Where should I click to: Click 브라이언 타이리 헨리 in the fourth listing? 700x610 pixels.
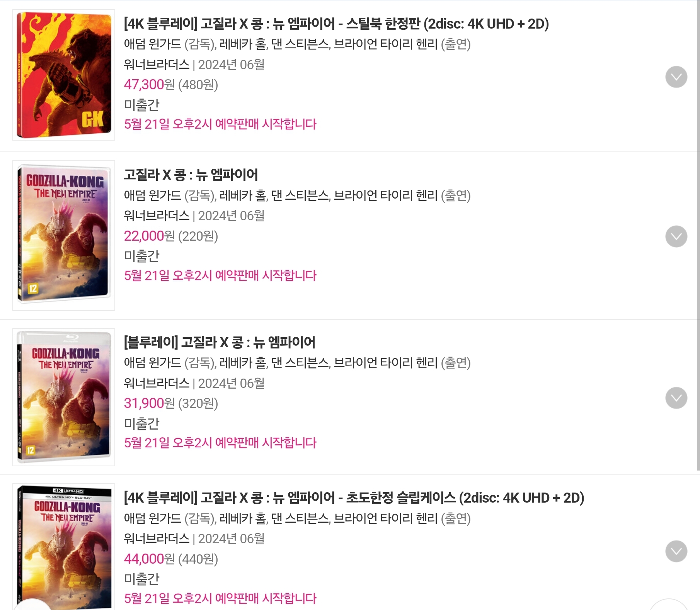pos(385,518)
